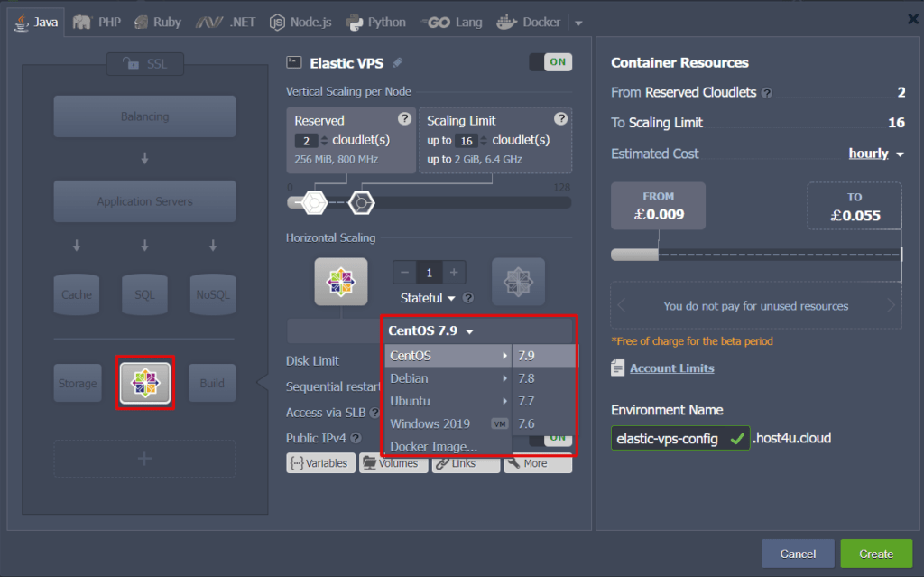The width and height of the screenshot is (924, 577).
Task: Open the More options button
Action: 538,463
